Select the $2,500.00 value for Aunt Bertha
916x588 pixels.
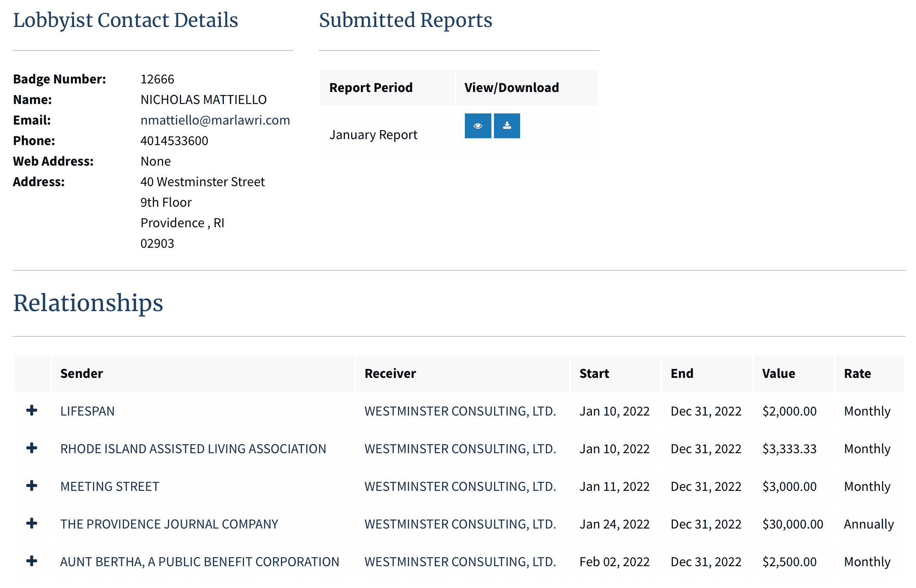pyautogui.click(x=789, y=562)
